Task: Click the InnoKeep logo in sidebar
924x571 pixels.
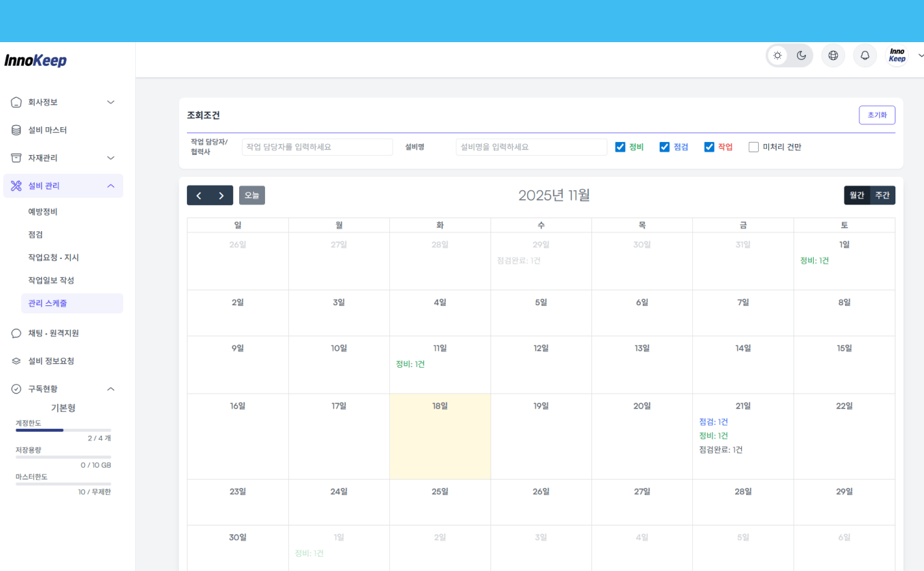Action: (35, 60)
